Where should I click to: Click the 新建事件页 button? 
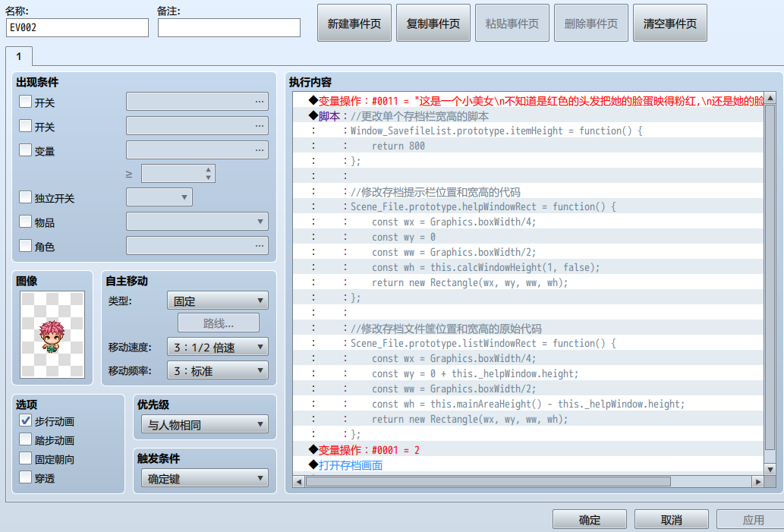coord(354,23)
